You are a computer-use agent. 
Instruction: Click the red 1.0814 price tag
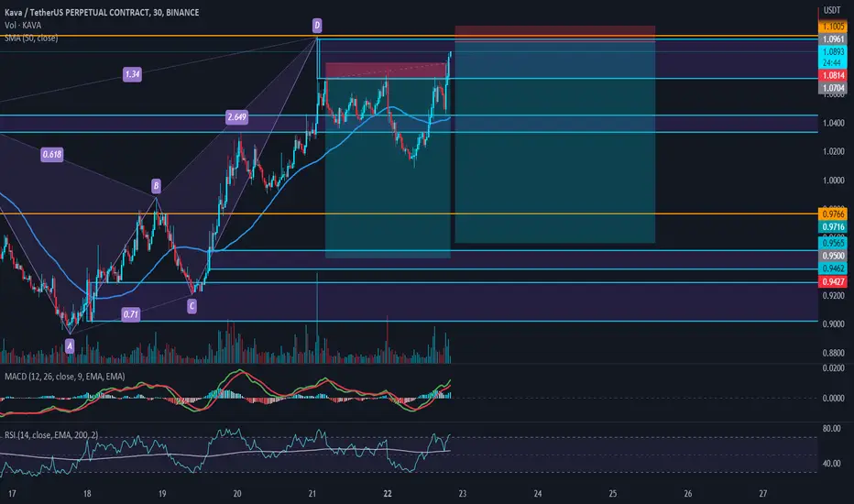coord(833,76)
